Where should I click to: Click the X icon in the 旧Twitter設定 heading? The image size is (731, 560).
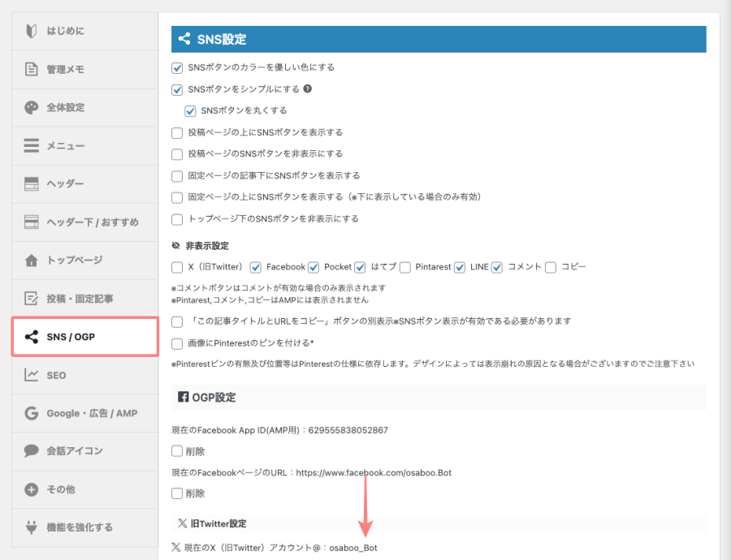pyautogui.click(x=180, y=523)
